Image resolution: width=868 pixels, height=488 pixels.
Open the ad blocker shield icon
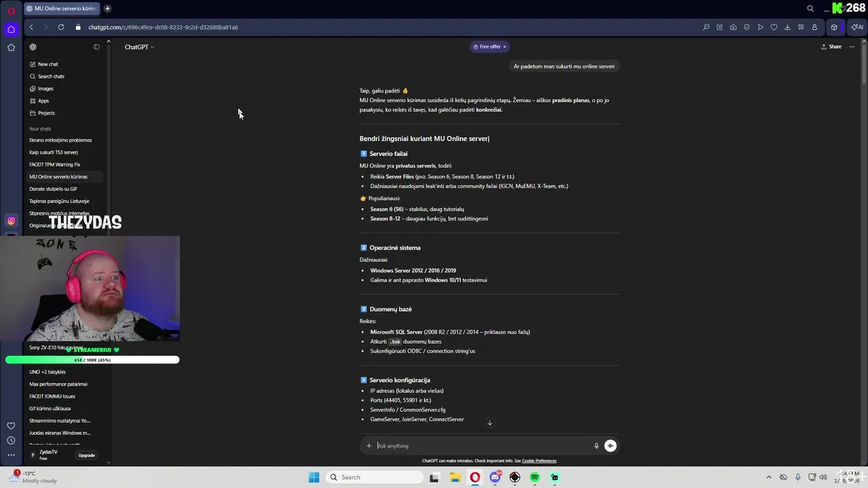click(x=747, y=27)
